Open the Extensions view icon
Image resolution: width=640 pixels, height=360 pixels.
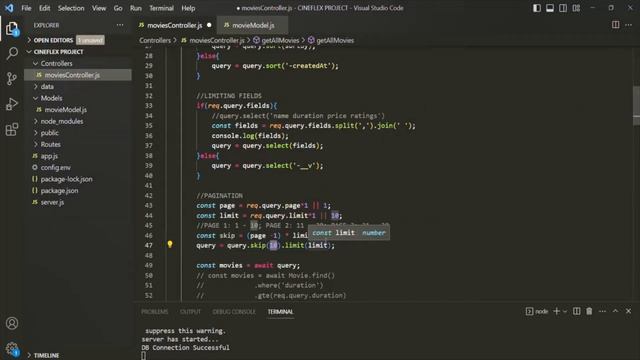(12, 129)
